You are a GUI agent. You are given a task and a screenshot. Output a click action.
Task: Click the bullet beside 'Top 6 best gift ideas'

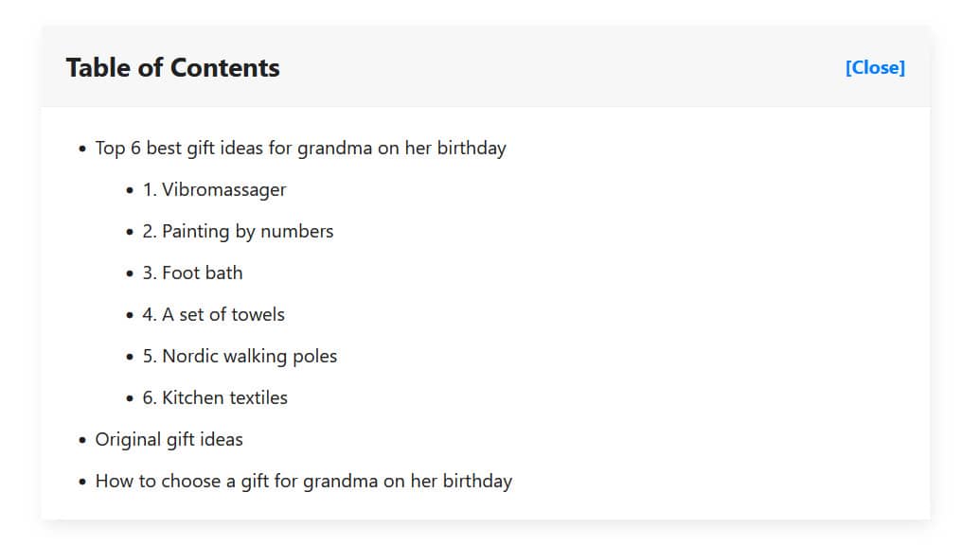[x=83, y=149]
